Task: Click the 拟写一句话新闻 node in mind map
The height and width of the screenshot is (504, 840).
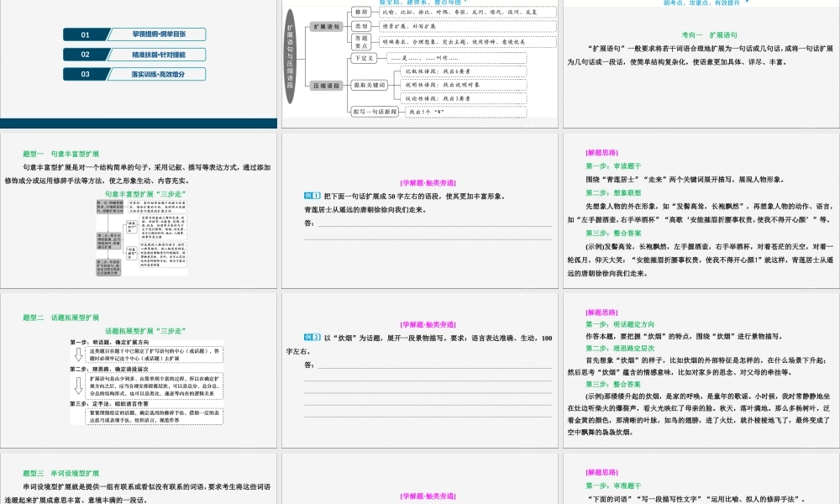Action: tap(375, 112)
